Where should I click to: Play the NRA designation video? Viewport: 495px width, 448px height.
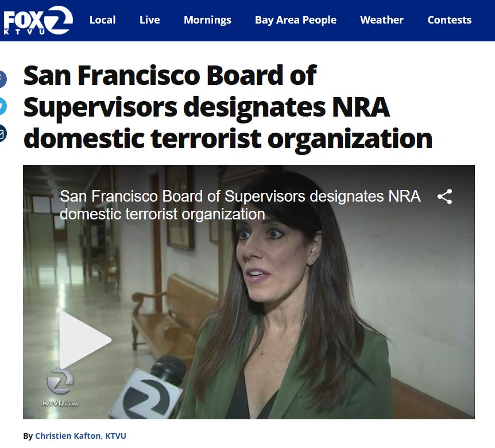(85, 339)
